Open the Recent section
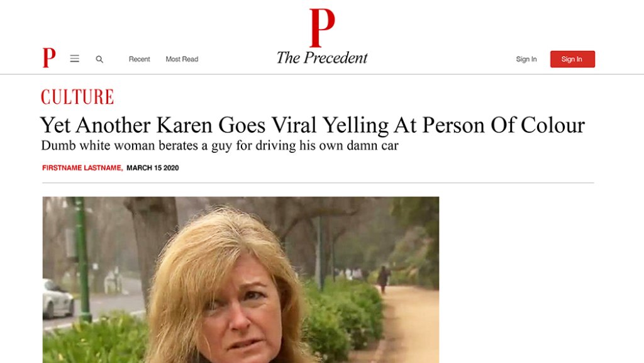The width and height of the screenshot is (644, 363). click(139, 59)
